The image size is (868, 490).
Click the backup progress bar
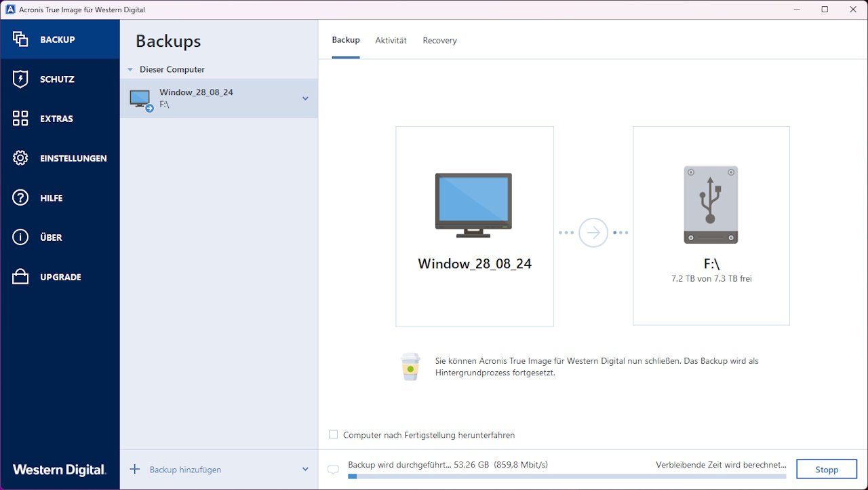click(x=567, y=476)
